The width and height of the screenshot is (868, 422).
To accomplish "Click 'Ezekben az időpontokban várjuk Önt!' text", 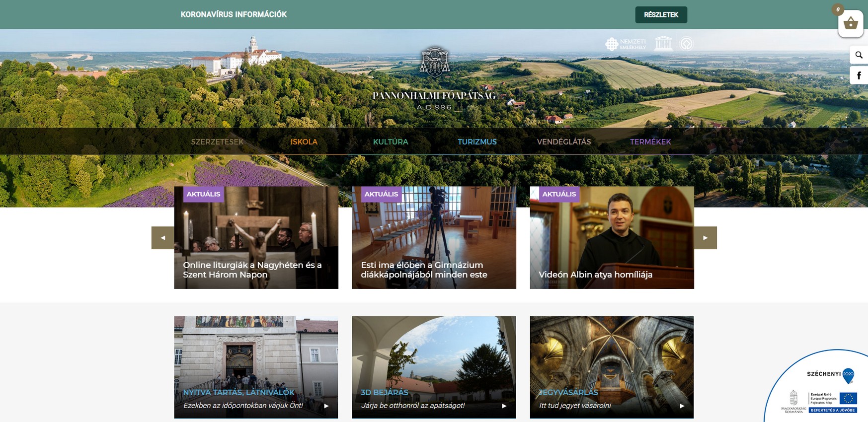I will click(243, 406).
